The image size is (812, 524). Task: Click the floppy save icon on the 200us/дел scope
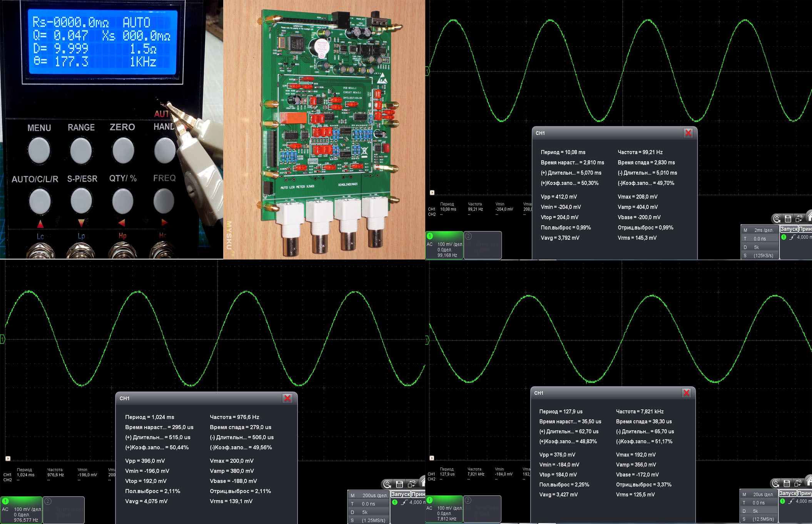(399, 484)
